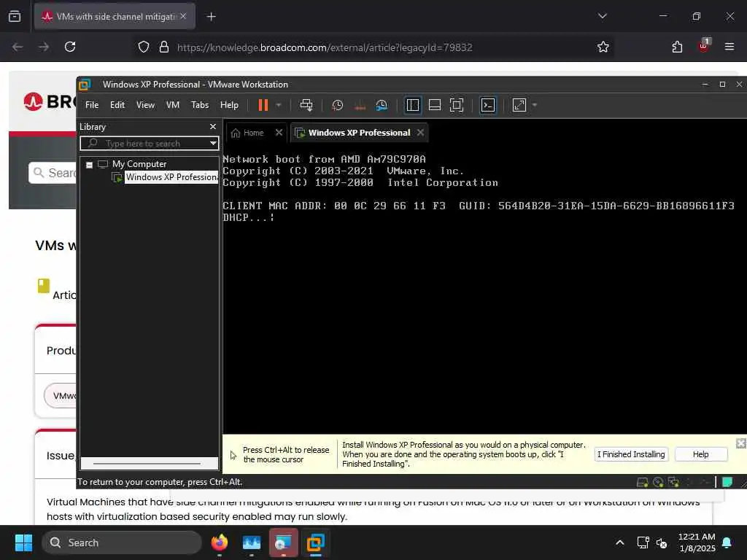Viewport: 747px width, 560px height.
Task: Open the Help menu in VMware
Action: (x=229, y=105)
